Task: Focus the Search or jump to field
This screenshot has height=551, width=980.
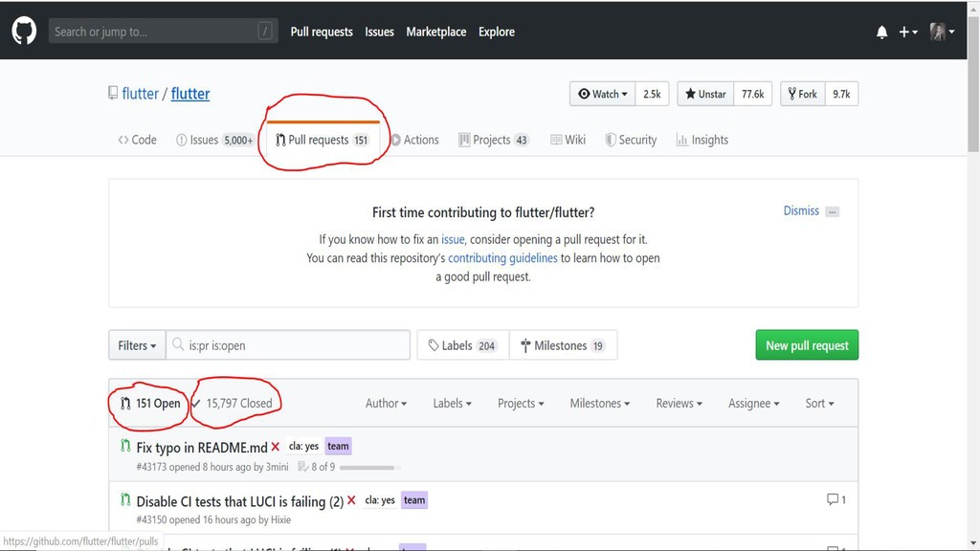Action: coord(163,32)
